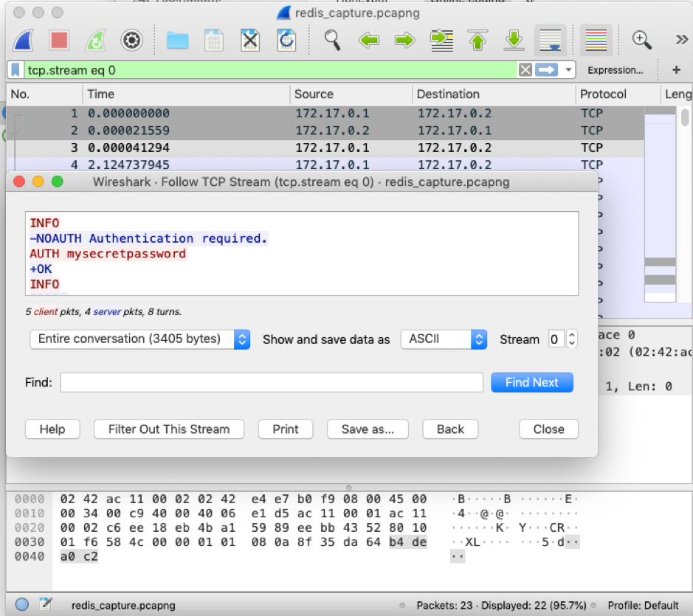Image resolution: width=693 pixels, height=616 pixels.
Task: Toggle packet list colorization
Action: click(596, 40)
